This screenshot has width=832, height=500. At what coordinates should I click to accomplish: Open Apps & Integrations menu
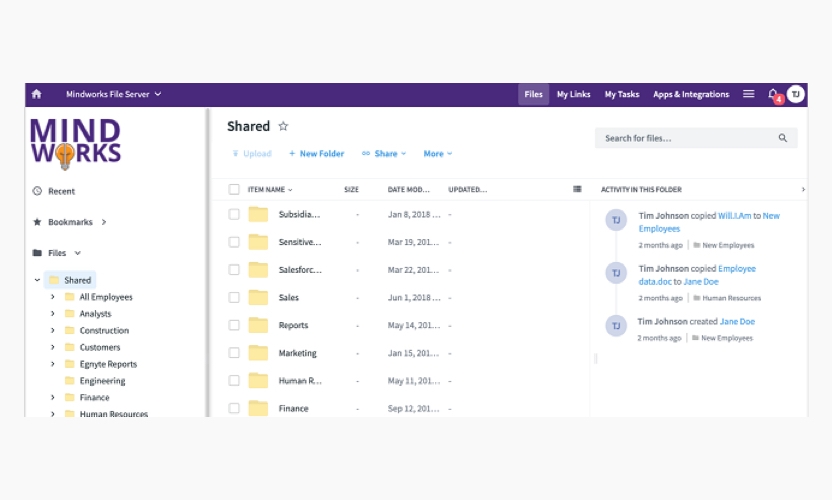(x=691, y=95)
